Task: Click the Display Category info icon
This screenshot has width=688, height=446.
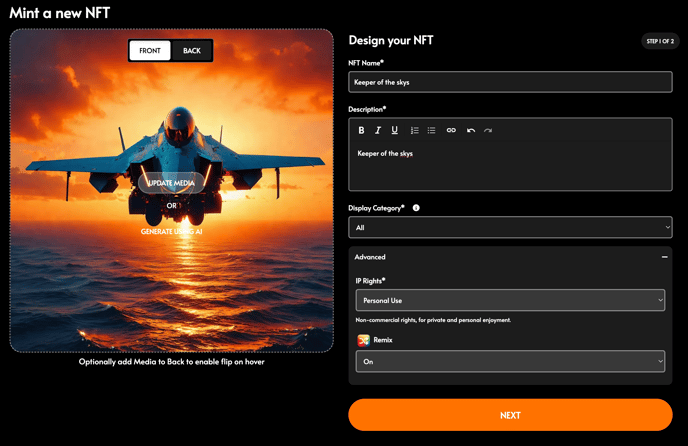Action: pos(416,208)
